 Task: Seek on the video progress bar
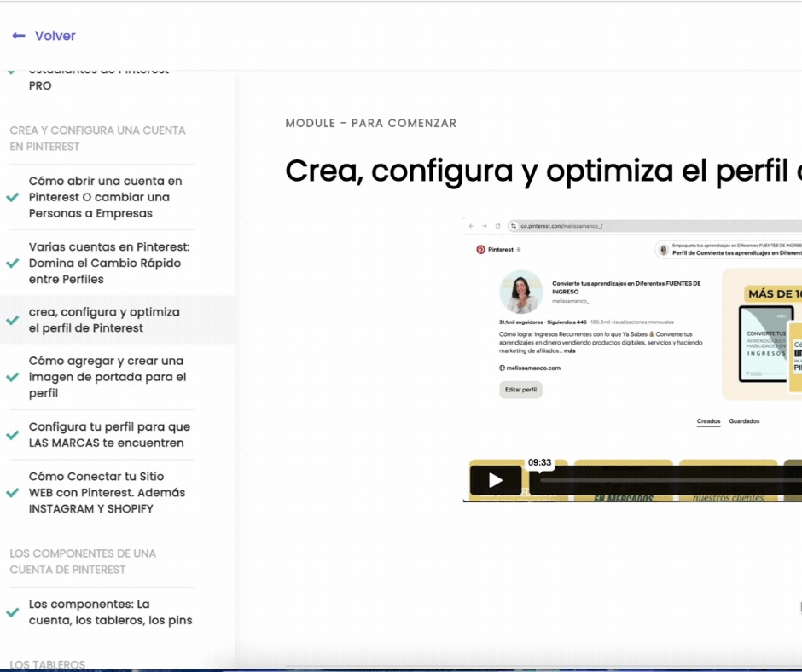pyautogui.click(x=671, y=480)
